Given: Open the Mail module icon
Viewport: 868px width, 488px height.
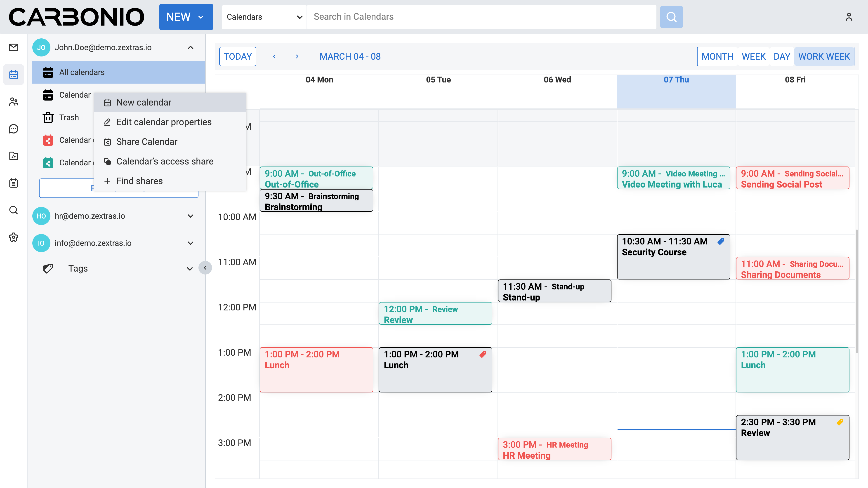Looking at the screenshot, I should click(x=14, y=47).
